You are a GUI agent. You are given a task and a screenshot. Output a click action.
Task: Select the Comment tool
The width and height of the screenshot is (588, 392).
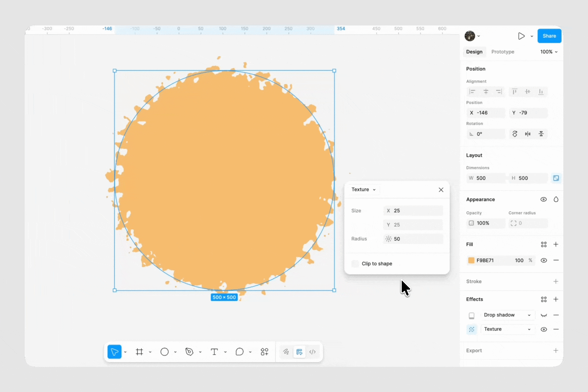pyautogui.click(x=239, y=352)
